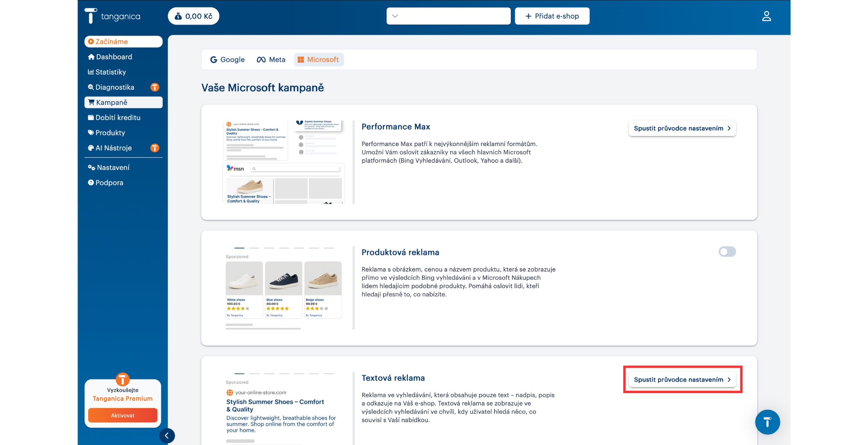Click the Beige shoes product preview

(x=323, y=290)
